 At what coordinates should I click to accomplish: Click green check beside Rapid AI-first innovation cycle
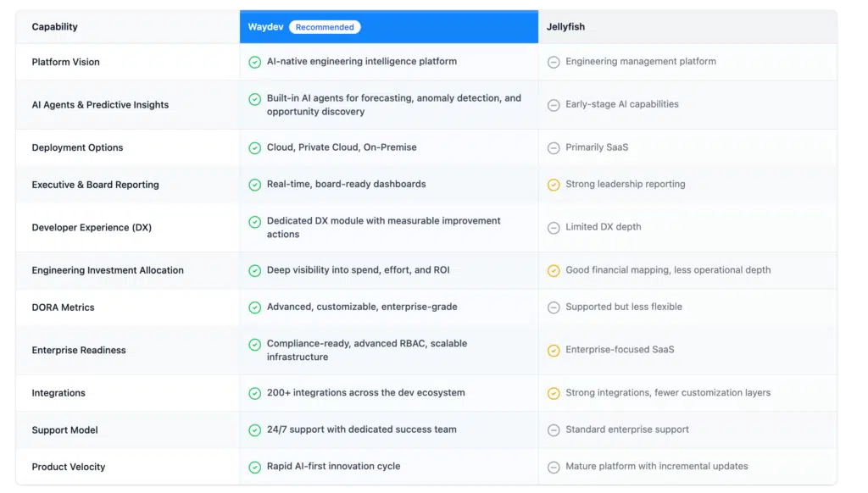254,467
